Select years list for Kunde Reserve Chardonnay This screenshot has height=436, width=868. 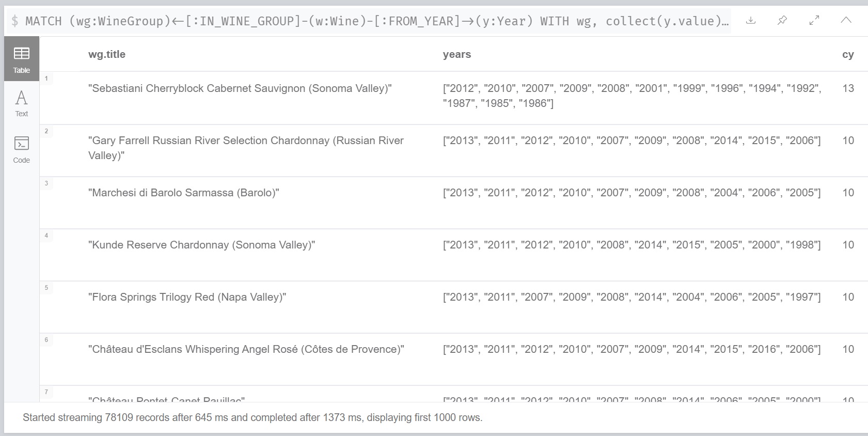click(x=632, y=245)
